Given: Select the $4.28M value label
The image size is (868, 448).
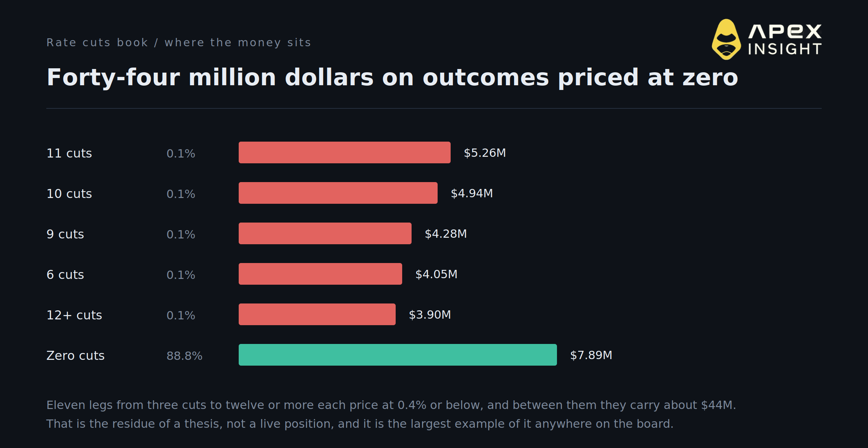Looking at the screenshot, I should coord(446,234).
